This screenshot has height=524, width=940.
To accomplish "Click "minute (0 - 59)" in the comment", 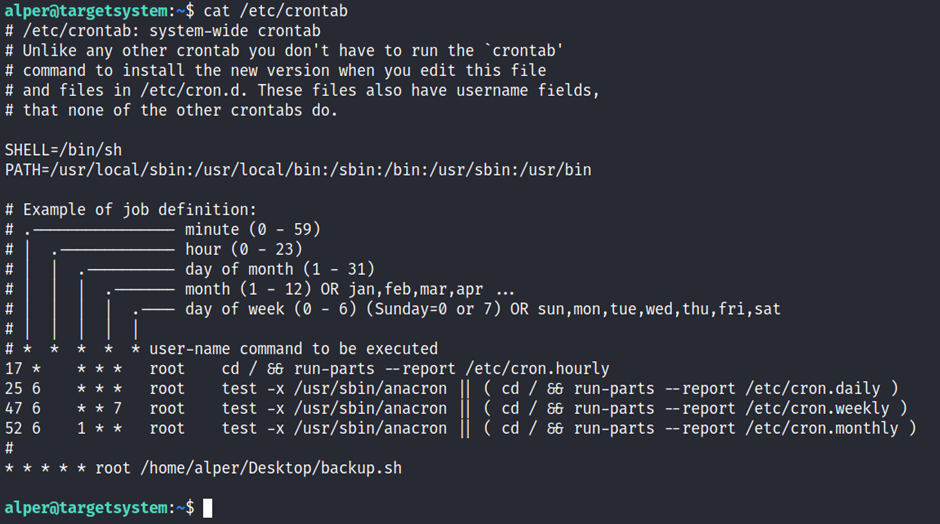I will (x=253, y=229).
